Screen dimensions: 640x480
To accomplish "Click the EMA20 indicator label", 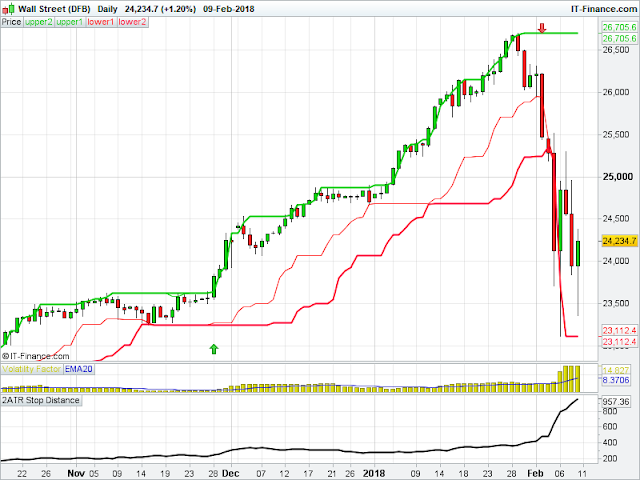I will click(79, 369).
